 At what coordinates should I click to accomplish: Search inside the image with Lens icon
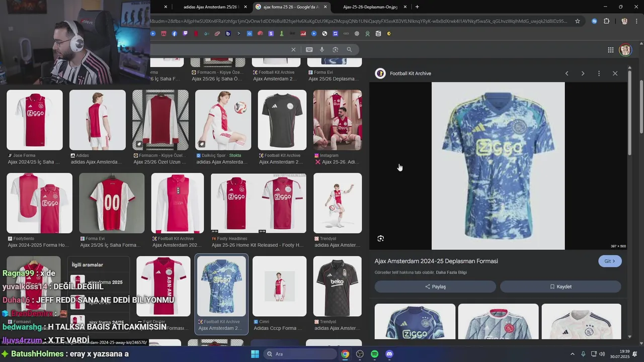pyautogui.click(x=380, y=238)
